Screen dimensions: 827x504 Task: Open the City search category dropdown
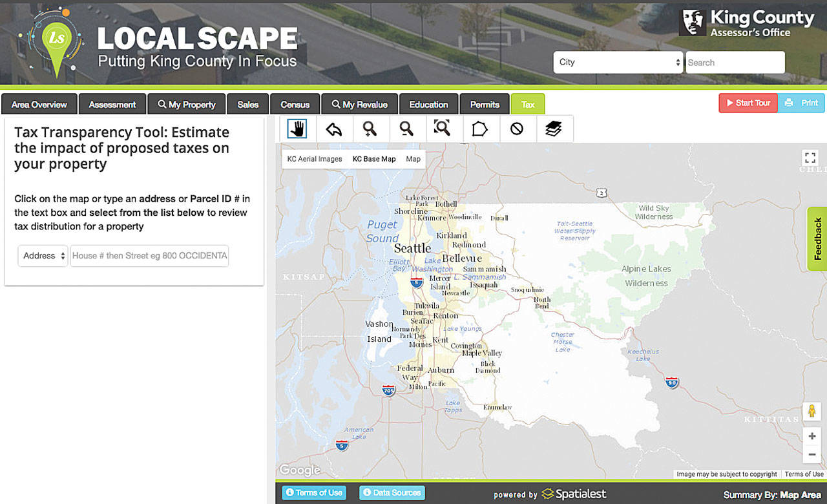pos(618,62)
